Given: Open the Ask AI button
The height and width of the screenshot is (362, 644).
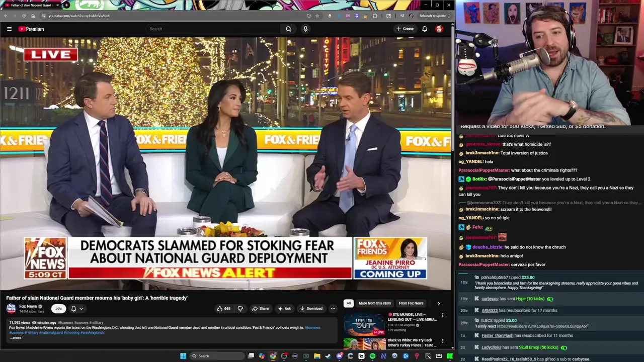Looking at the screenshot, I should pyautogui.click(x=284, y=309).
